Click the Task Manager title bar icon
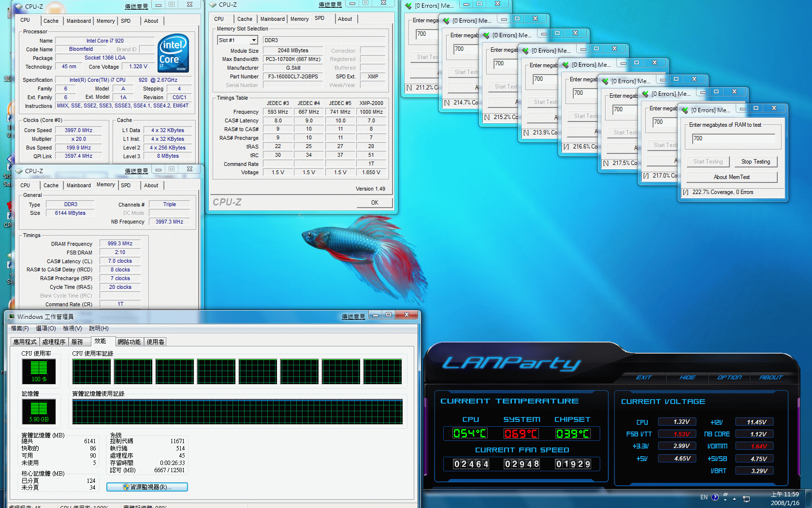Screen dimensions: 812x508 click(x=11, y=317)
